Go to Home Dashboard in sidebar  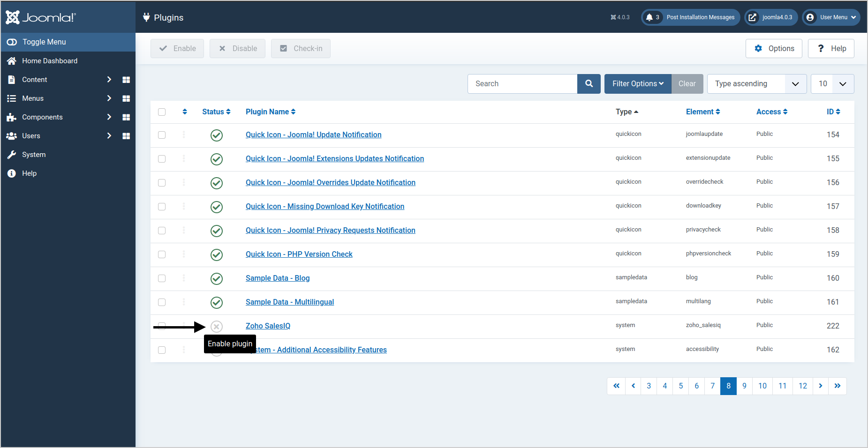(x=49, y=61)
